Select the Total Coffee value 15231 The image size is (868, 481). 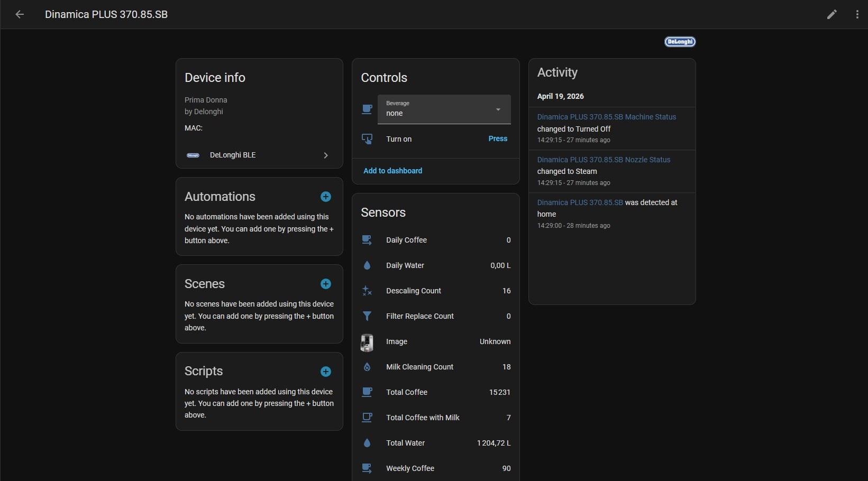(x=500, y=392)
